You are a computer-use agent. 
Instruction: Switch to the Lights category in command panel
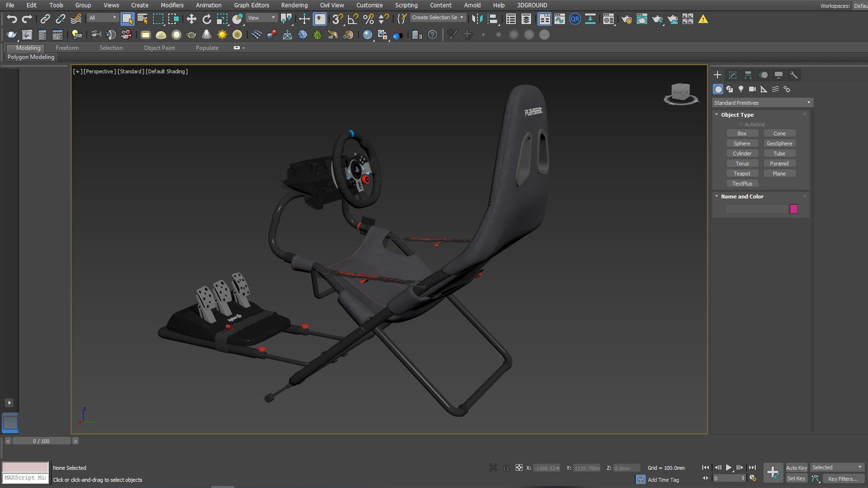tap(741, 89)
